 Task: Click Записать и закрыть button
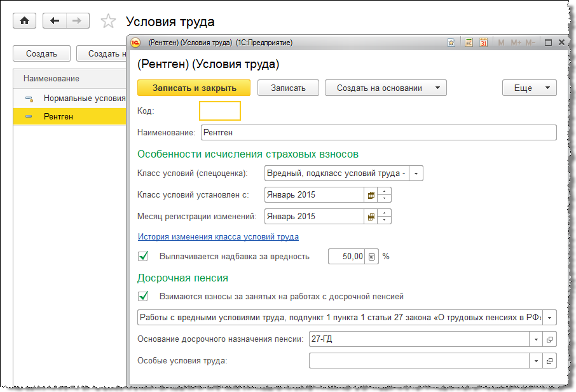(x=194, y=88)
